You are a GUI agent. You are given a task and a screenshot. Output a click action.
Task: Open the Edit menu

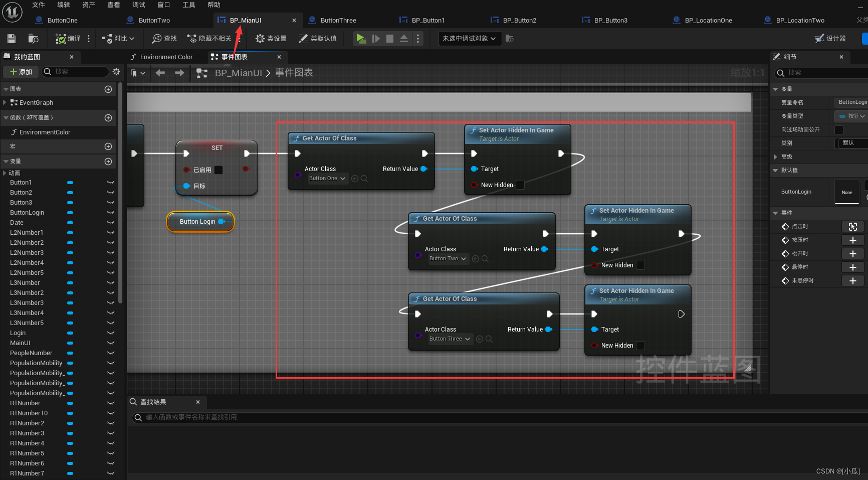click(x=64, y=5)
